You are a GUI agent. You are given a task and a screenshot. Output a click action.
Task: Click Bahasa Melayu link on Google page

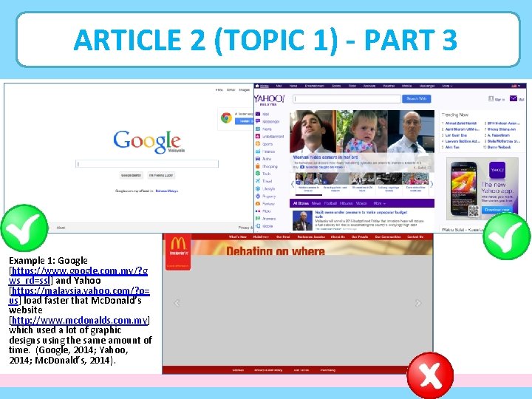click(166, 191)
